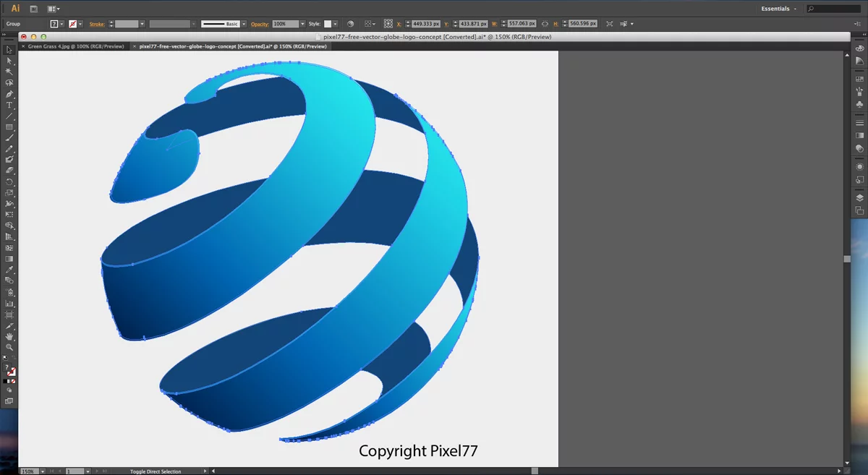
Task: Open the Opacity dropdown
Action: (302, 24)
